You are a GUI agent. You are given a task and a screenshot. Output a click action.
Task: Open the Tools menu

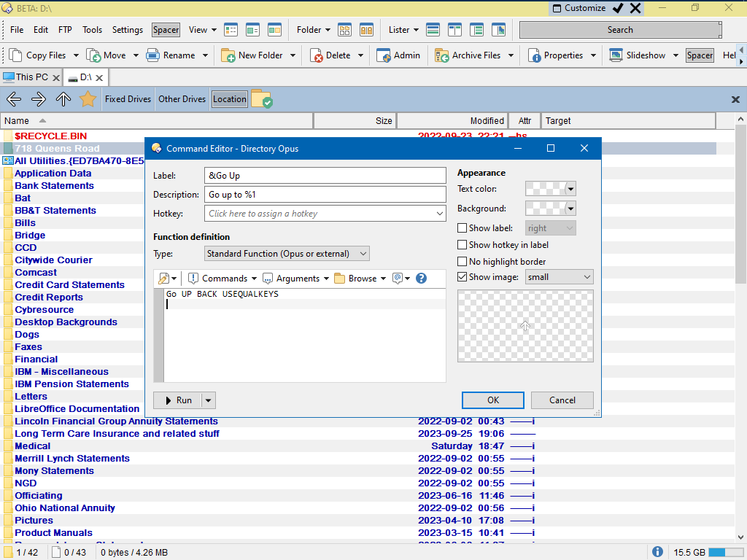(93, 30)
